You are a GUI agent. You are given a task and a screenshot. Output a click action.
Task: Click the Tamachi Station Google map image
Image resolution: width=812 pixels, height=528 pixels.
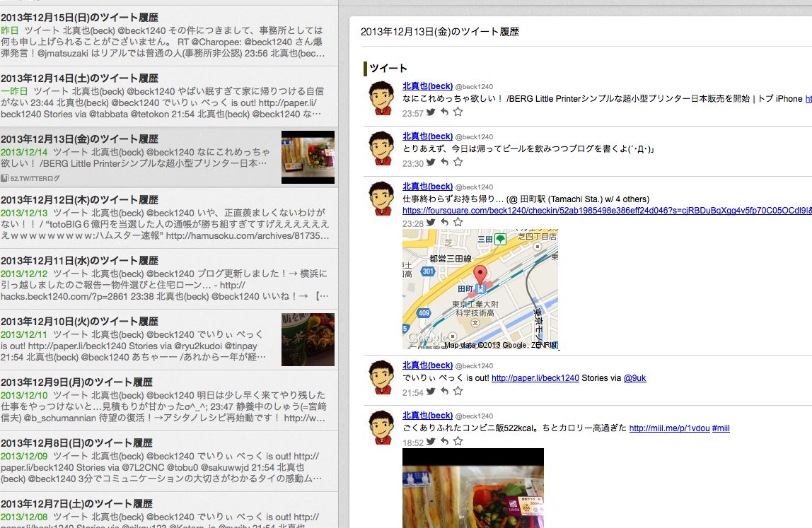pos(480,289)
